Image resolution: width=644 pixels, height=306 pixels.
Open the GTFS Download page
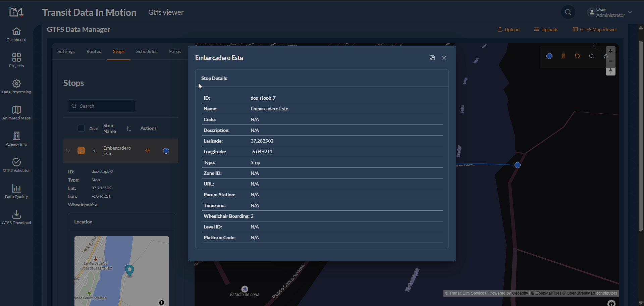point(16,217)
